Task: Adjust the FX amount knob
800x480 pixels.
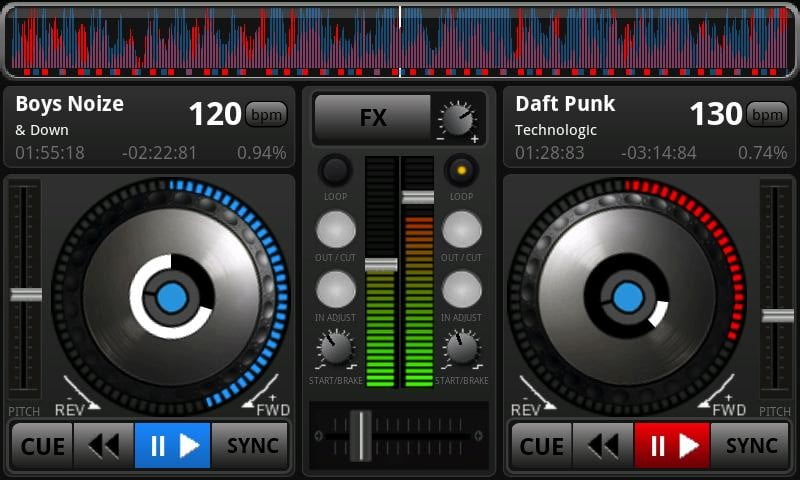Action: (458, 119)
